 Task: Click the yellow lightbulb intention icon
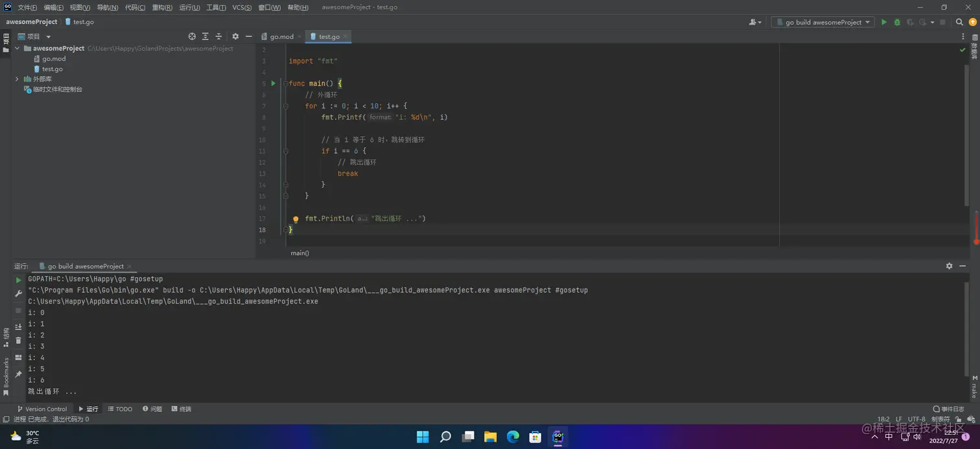point(296,219)
